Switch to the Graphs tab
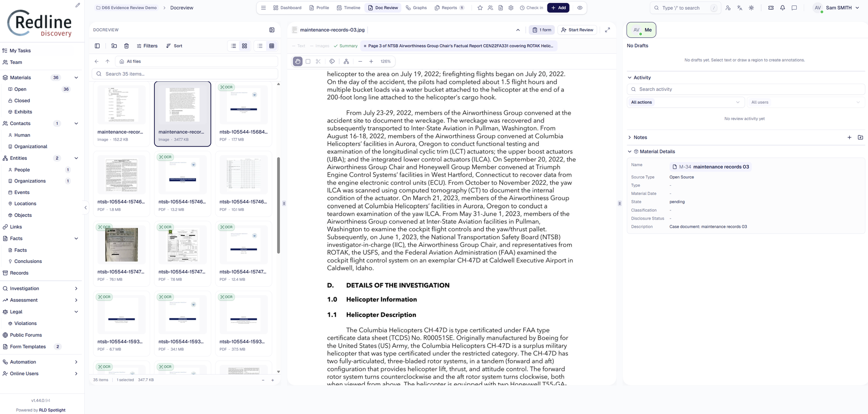868x414 pixels. (x=416, y=8)
